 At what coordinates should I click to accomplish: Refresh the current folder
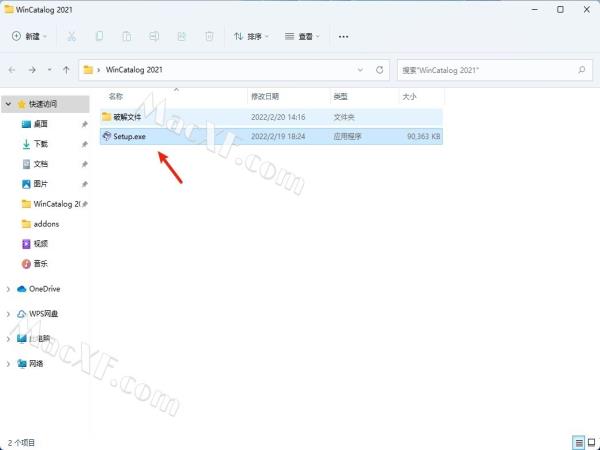(379, 70)
